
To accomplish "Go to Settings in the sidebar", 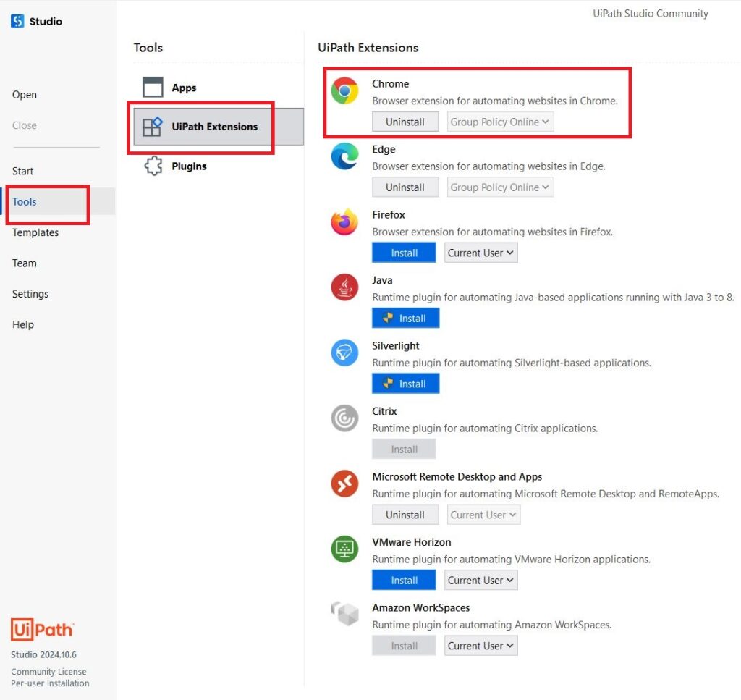I will [30, 294].
